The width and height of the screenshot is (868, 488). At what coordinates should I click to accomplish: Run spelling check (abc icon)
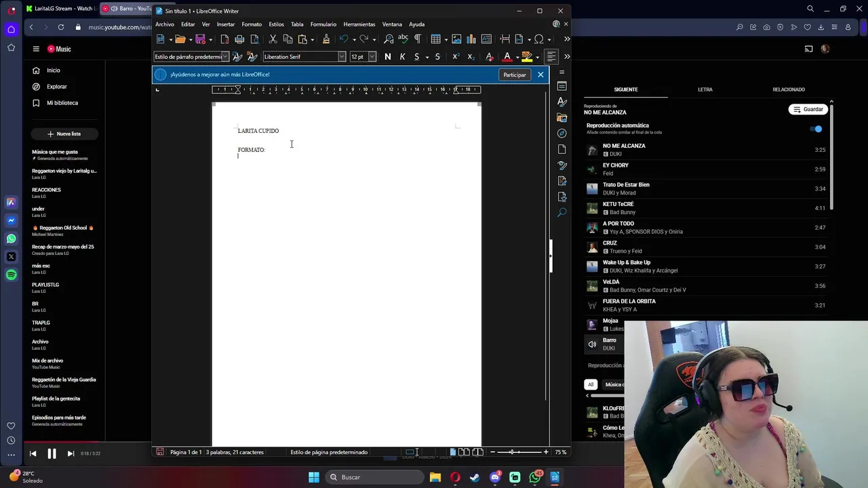pyautogui.click(x=403, y=39)
